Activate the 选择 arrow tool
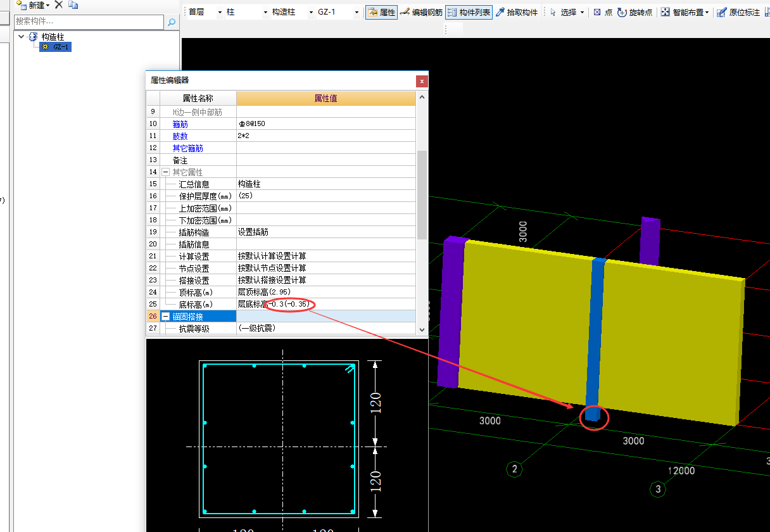Image resolution: width=770 pixels, height=532 pixels. (563, 12)
